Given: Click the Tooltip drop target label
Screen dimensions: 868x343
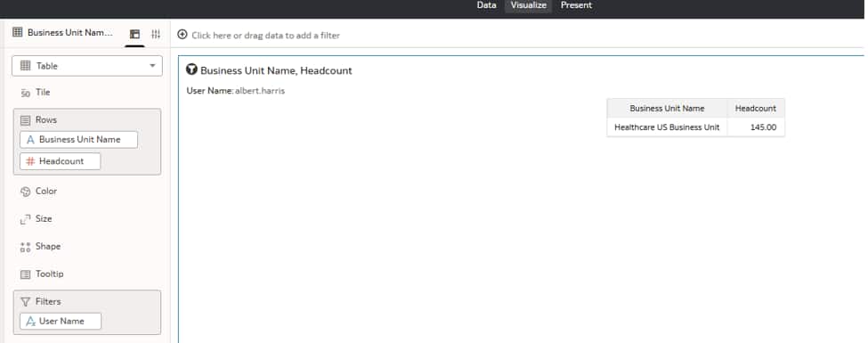Looking at the screenshot, I should pos(49,274).
